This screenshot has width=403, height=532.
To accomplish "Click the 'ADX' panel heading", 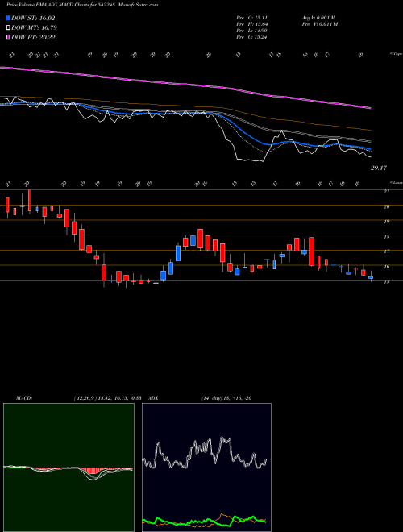I will (153, 398).
